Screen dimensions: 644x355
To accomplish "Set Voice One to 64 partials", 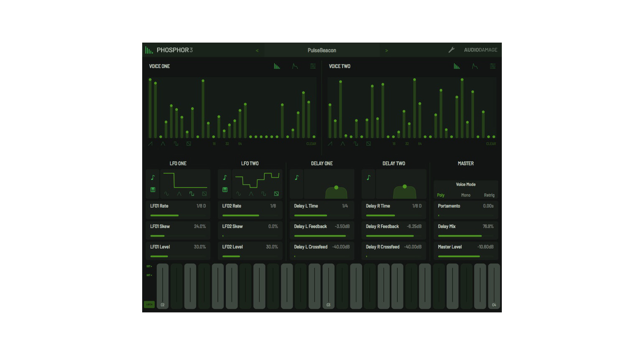I will pyautogui.click(x=240, y=144).
